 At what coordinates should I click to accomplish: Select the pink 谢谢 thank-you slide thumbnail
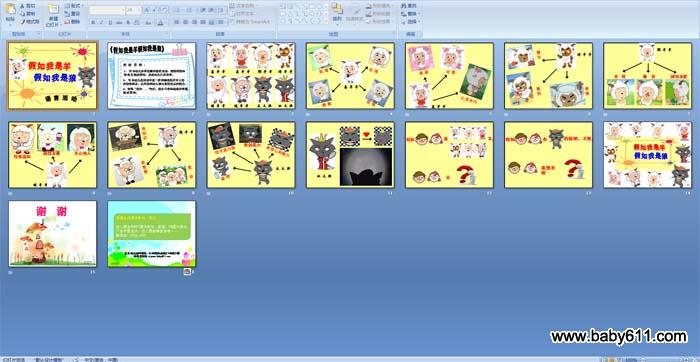(53, 233)
